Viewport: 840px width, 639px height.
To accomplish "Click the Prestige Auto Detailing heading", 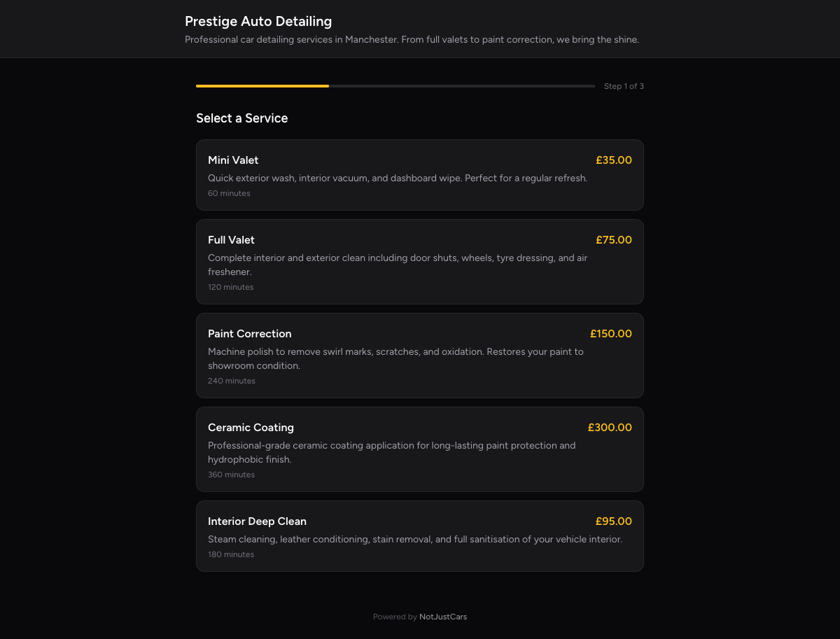I will coord(258,21).
